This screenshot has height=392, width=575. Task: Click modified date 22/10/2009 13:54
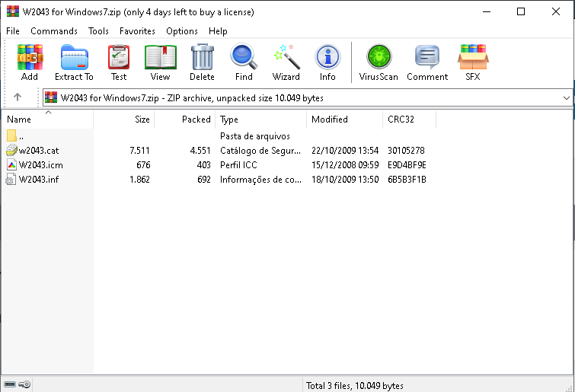pyautogui.click(x=345, y=151)
